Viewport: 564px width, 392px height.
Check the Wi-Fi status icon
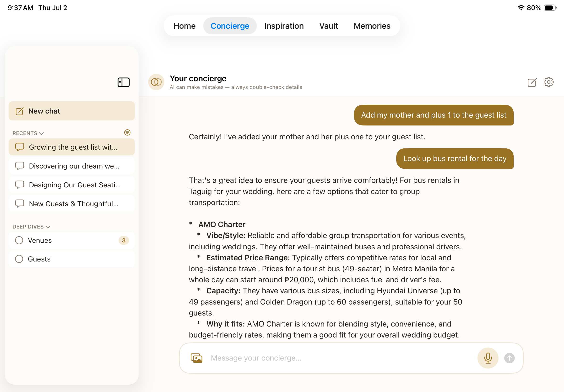[521, 8]
